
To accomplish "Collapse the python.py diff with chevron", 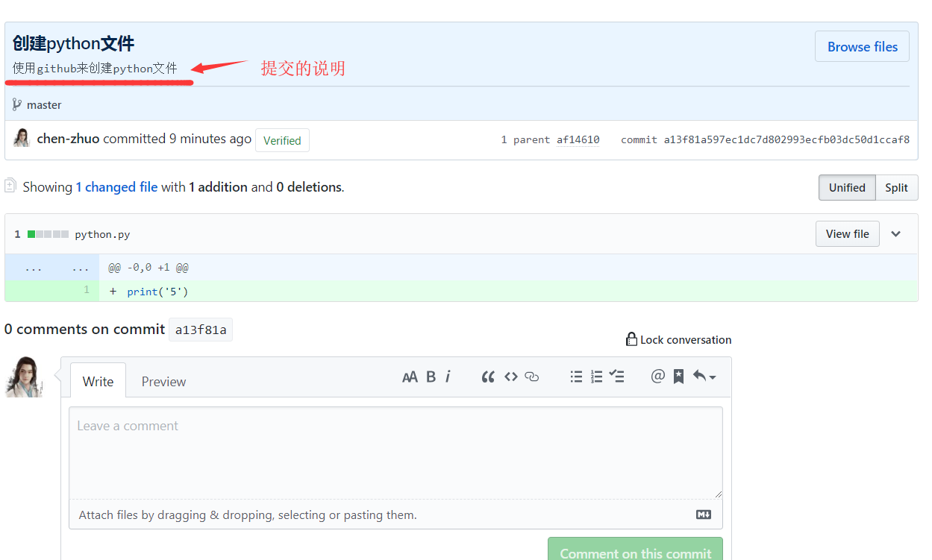I will [x=896, y=234].
